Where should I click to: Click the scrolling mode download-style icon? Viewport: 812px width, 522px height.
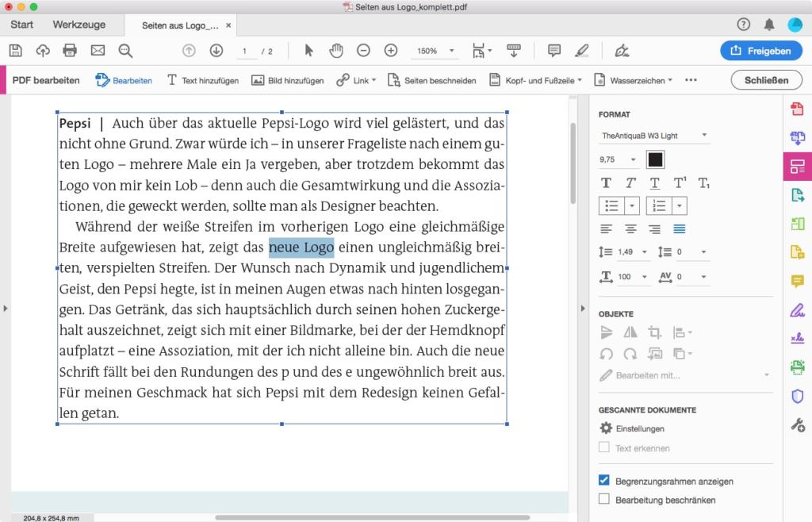pyautogui.click(x=514, y=51)
